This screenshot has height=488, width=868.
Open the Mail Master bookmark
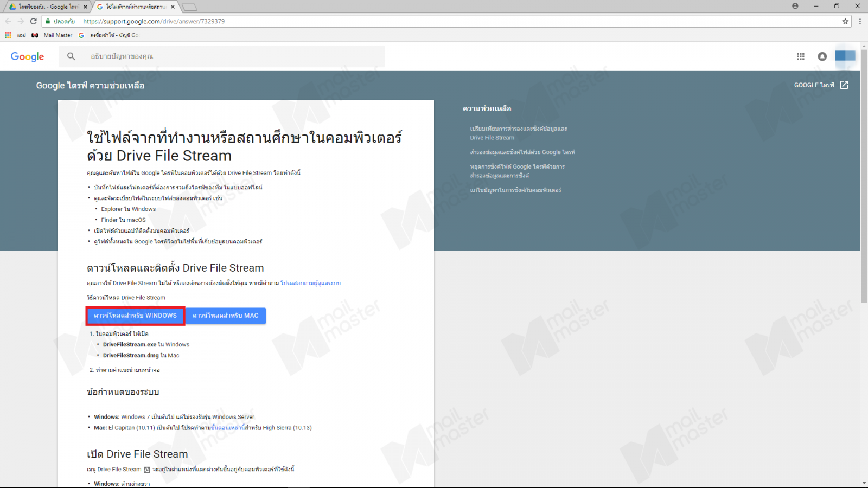pos(52,35)
